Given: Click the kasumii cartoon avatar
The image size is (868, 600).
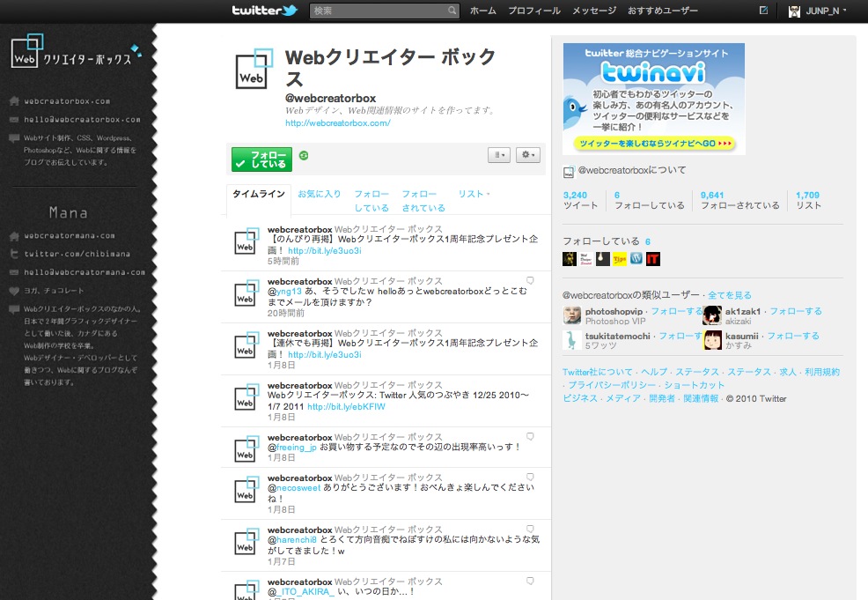Looking at the screenshot, I should pyautogui.click(x=712, y=339).
